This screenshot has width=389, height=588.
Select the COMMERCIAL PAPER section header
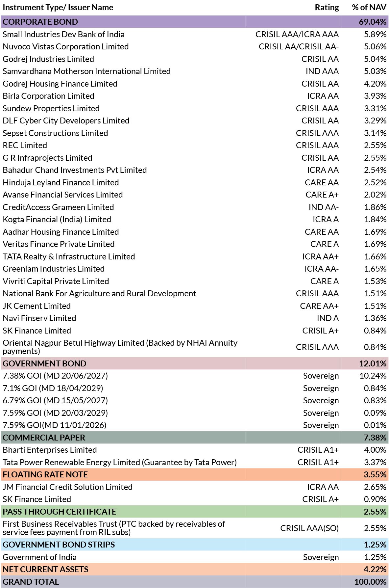pyautogui.click(x=194, y=438)
